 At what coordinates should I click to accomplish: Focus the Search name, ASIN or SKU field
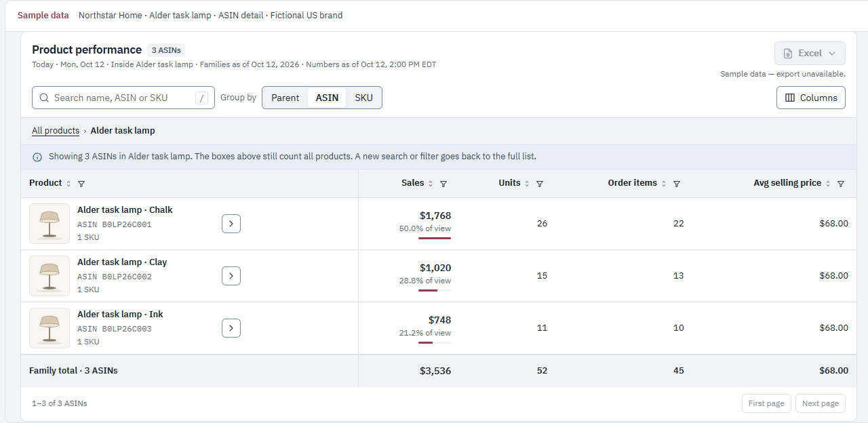pyautogui.click(x=123, y=98)
